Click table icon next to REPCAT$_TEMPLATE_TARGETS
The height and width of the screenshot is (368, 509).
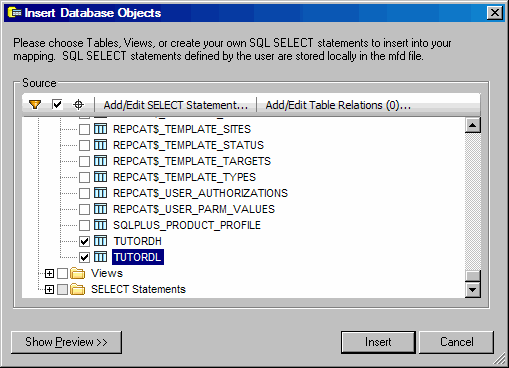(x=100, y=161)
